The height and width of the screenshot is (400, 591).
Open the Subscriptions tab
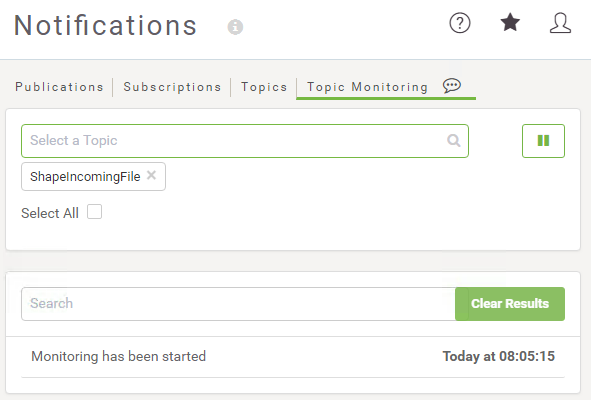172,87
